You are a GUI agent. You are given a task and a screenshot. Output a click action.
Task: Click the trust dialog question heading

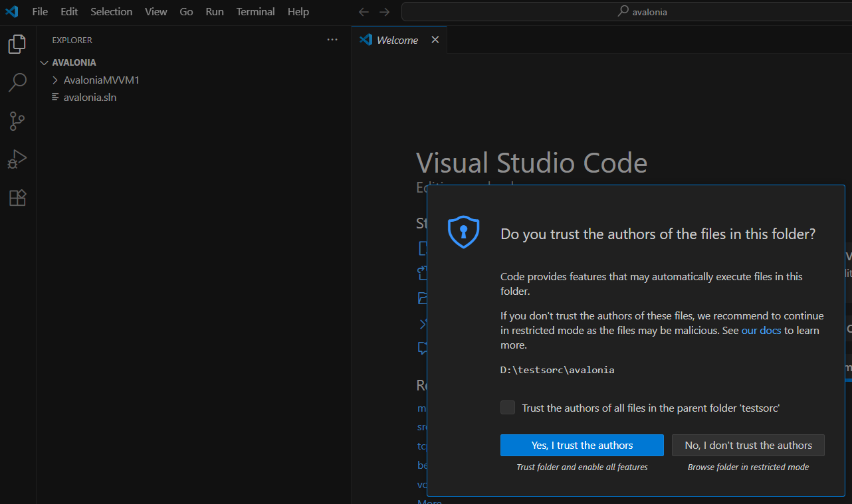click(x=658, y=234)
